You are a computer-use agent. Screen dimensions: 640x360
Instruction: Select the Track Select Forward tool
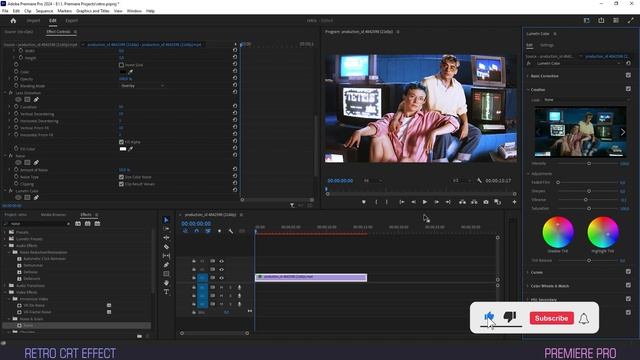point(166,229)
